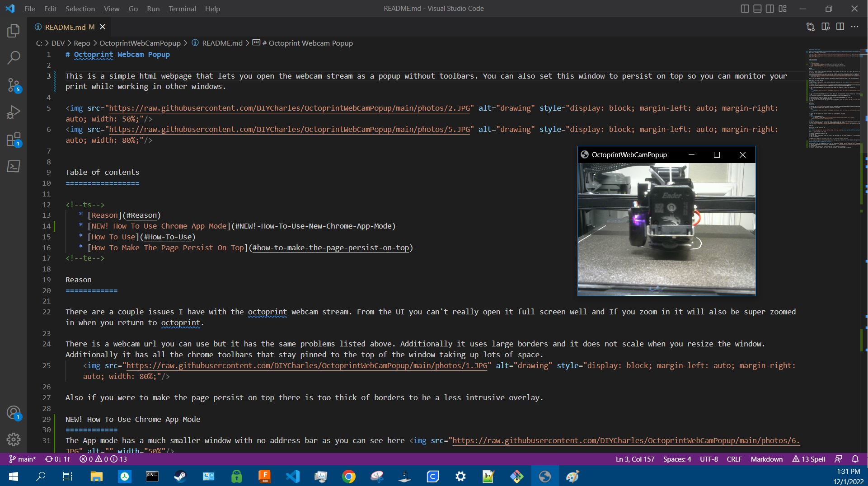Click Ln 3, Col 157 cursor position
The width and height of the screenshot is (868, 486).
click(x=635, y=459)
